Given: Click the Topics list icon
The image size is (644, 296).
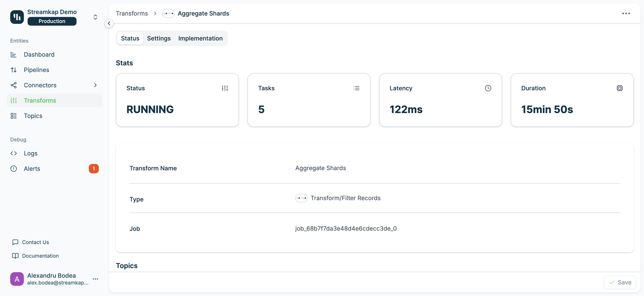Looking at the screenshot, I should (x=13, y=116).
